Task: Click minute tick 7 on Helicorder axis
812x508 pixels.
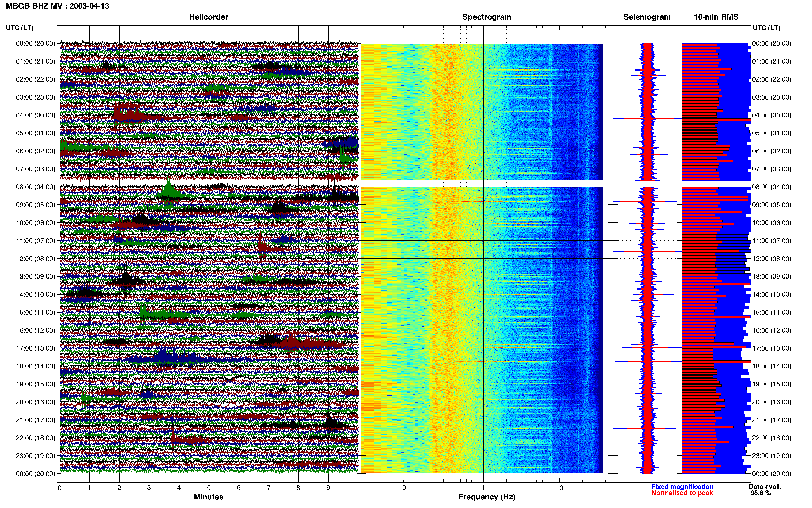Action: [x=269, y=487]
